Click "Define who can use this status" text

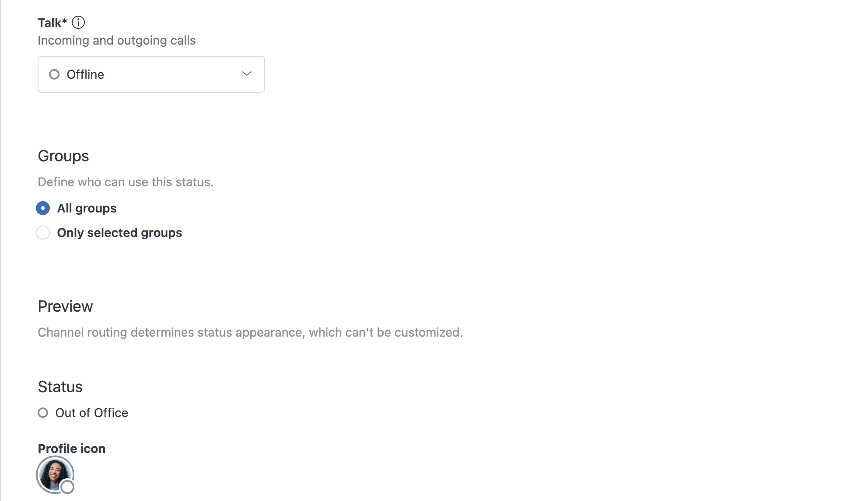coord(126,182)
